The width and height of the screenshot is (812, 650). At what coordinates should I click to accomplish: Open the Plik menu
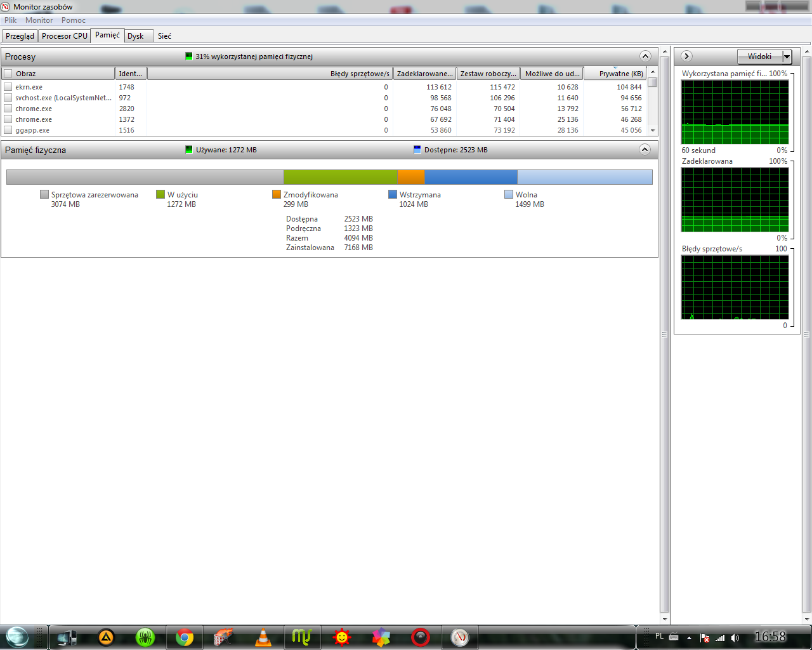[x=11, y=20]
